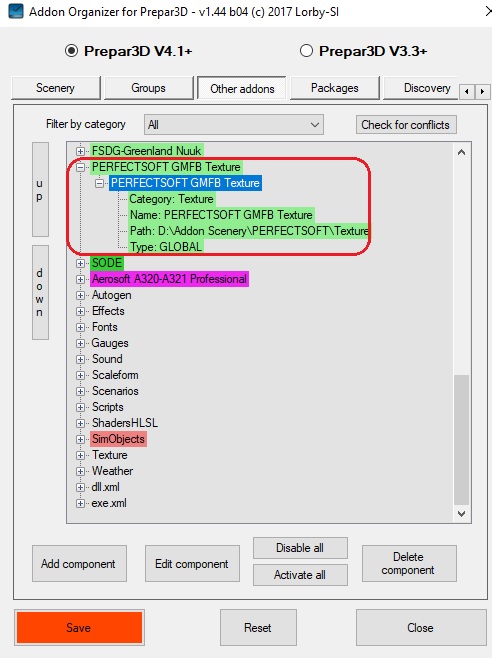Expand the Scripts node
Image resolution: width=492 pixels, height=658 pixels.
coord(80,407)
